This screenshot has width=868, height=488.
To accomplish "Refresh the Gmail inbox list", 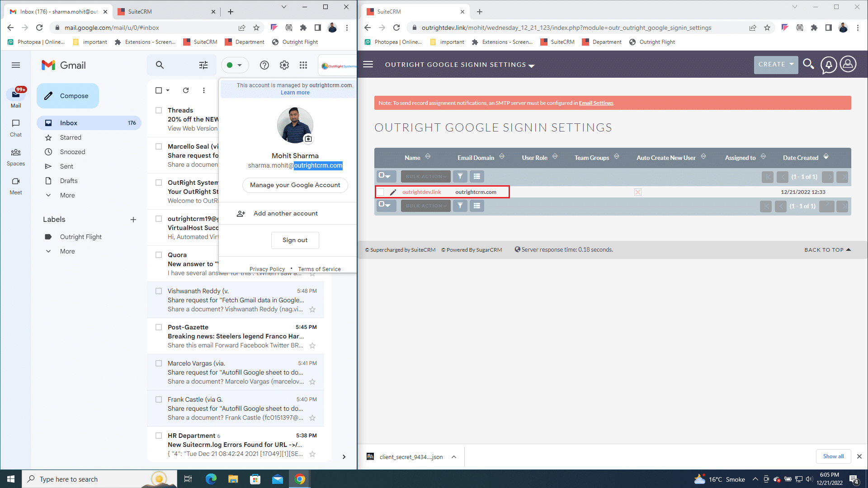I will click(x=186, y=90).
